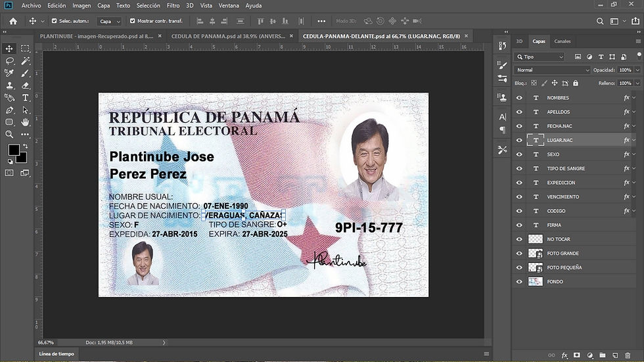Select the Magic Wand tool
This screenshot has height=362, width=644.
25,60
